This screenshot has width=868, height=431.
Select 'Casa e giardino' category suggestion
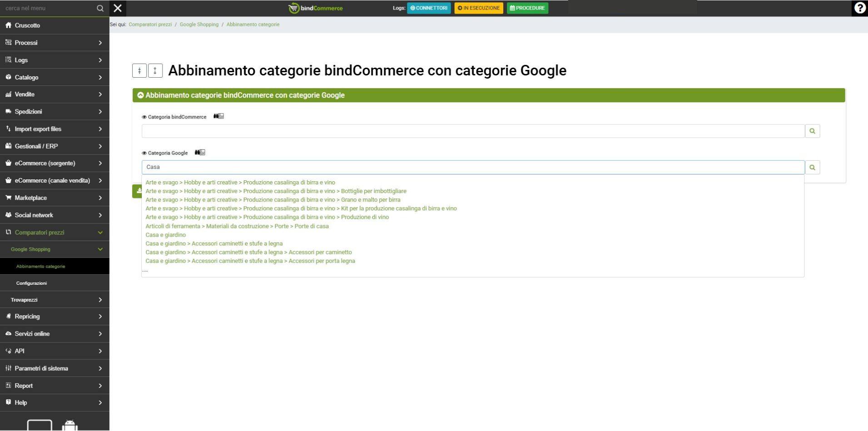tap(165, 235)
